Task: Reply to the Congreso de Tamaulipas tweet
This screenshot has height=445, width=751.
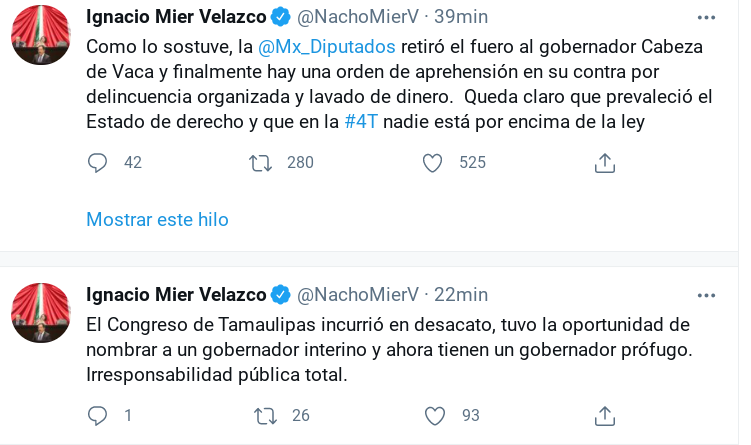Action: [x=97, y=415]
